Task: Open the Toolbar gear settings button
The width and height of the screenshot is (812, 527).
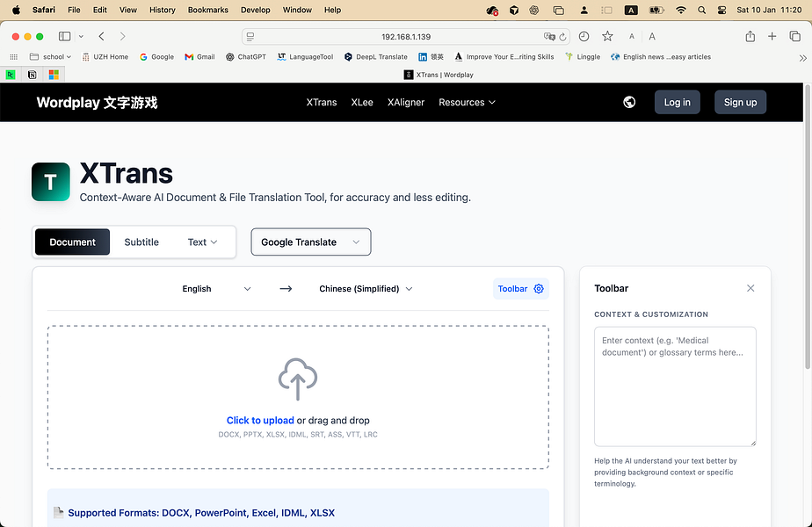Action: [x=520, y=289]
